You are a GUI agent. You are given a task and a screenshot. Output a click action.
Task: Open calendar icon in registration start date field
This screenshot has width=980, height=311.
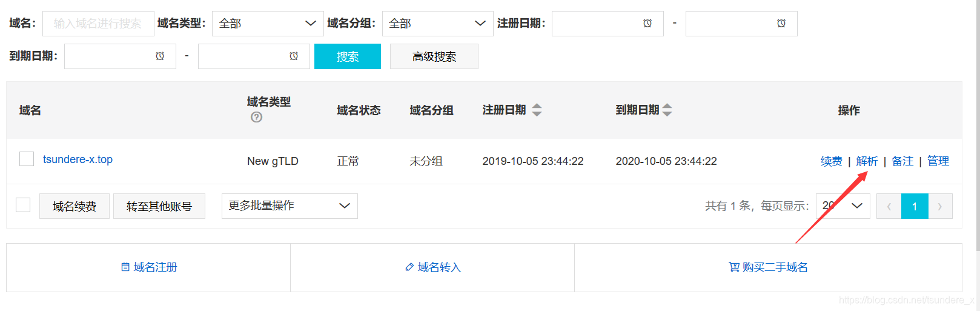point(647,23)
